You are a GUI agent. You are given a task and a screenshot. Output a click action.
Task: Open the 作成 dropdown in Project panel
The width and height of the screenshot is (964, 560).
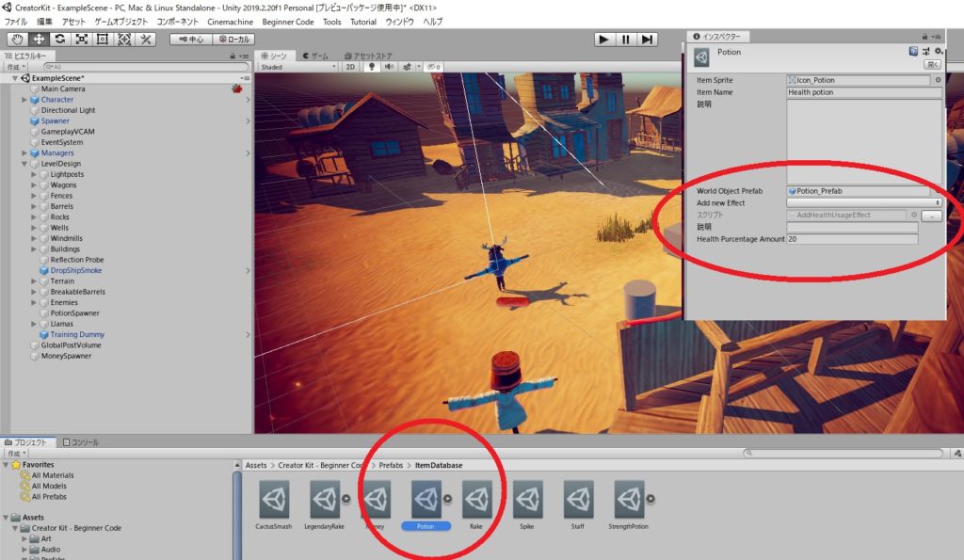[16, 453]
